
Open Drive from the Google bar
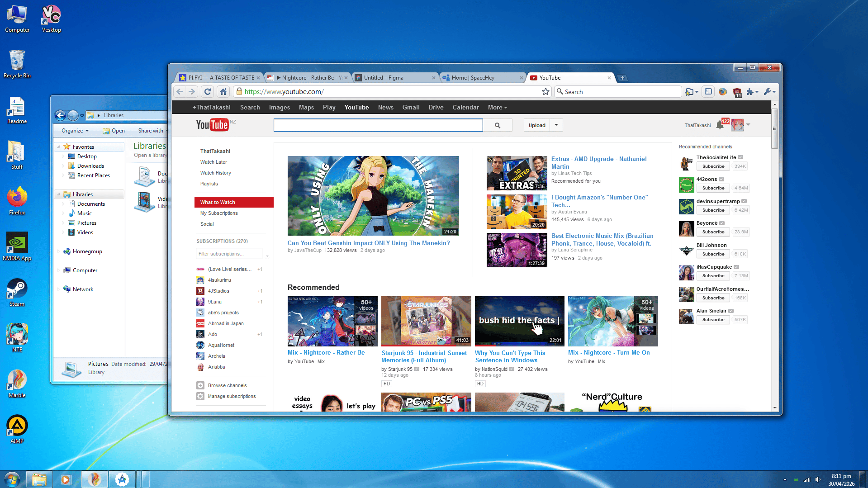click(436, 108)
